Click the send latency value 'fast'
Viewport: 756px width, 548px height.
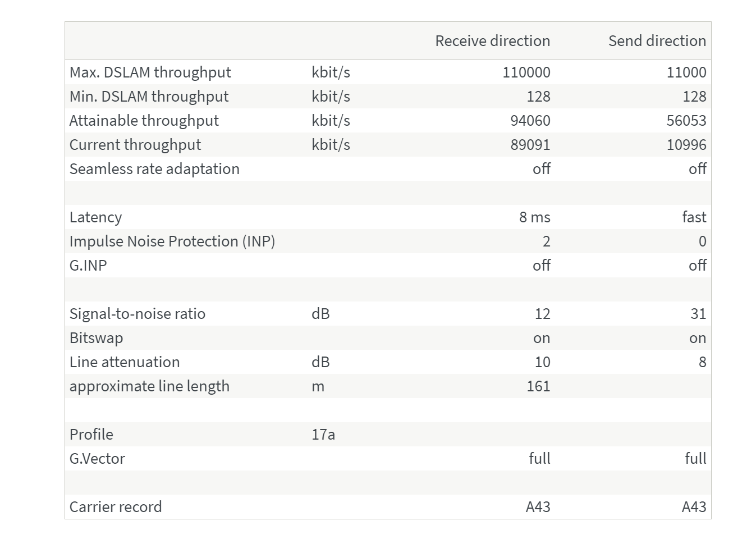[694, 217]
